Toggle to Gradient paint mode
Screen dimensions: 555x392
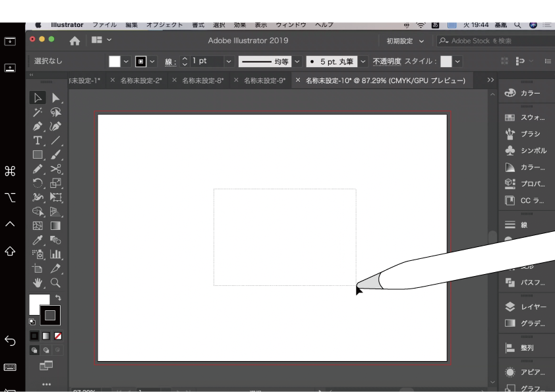point(46,336)
